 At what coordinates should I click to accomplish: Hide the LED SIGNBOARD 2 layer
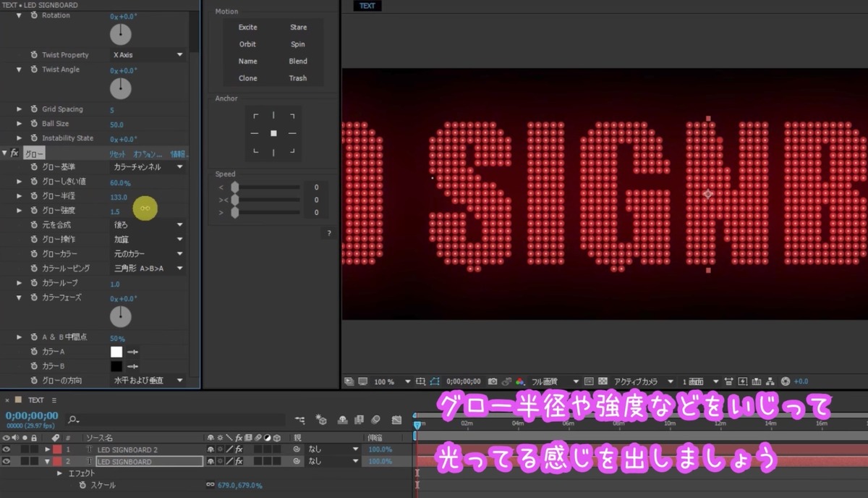6,449
